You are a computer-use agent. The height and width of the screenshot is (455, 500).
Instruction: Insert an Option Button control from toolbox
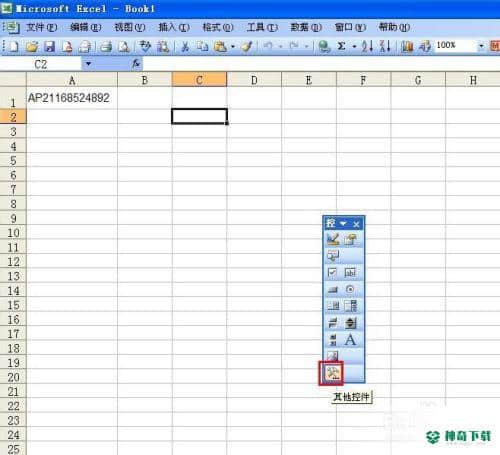[x=350, y=289]
